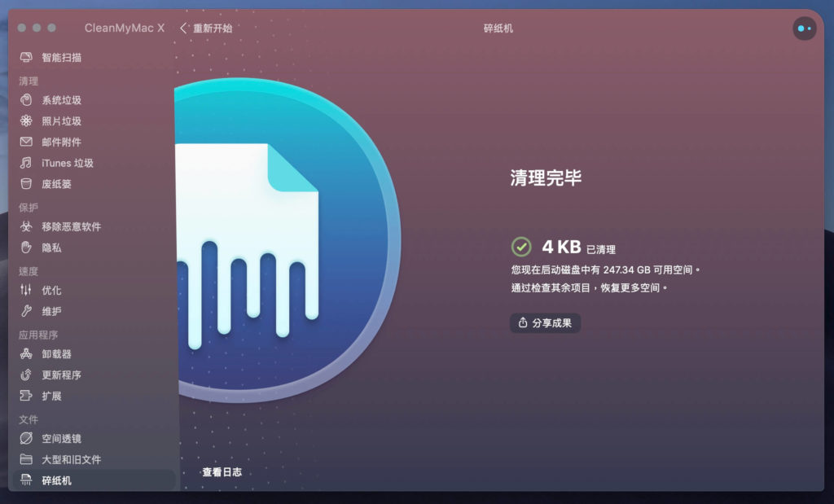Select 智能扫描 in the sidebar
Image resolution: width=834 pixels, height=504 pixels.
click(62, 58)
